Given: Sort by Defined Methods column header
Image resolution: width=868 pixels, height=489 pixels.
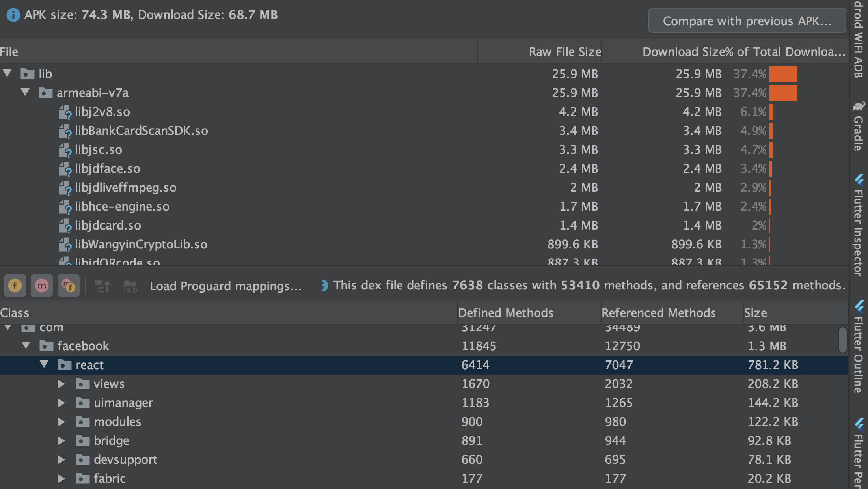Looking at the screenshot, I should (x=505, y=313).
